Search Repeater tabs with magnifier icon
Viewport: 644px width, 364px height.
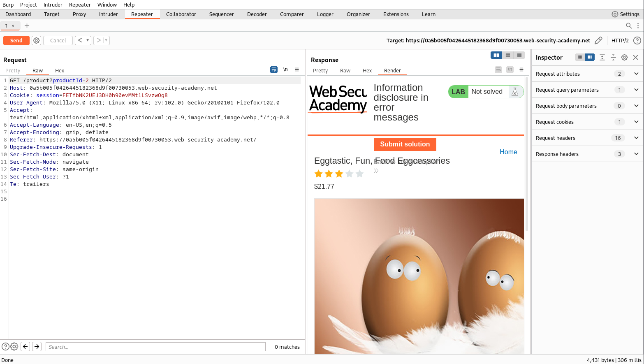[629, 26]
